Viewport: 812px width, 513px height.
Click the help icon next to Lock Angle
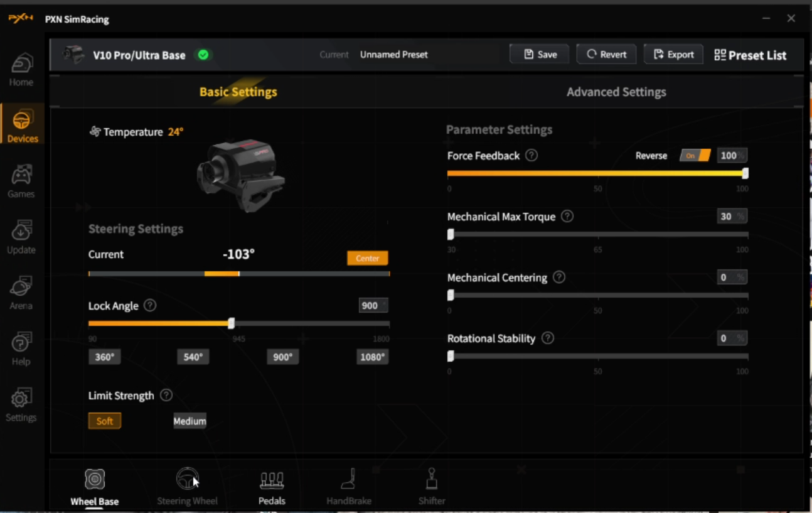(150, 305)
